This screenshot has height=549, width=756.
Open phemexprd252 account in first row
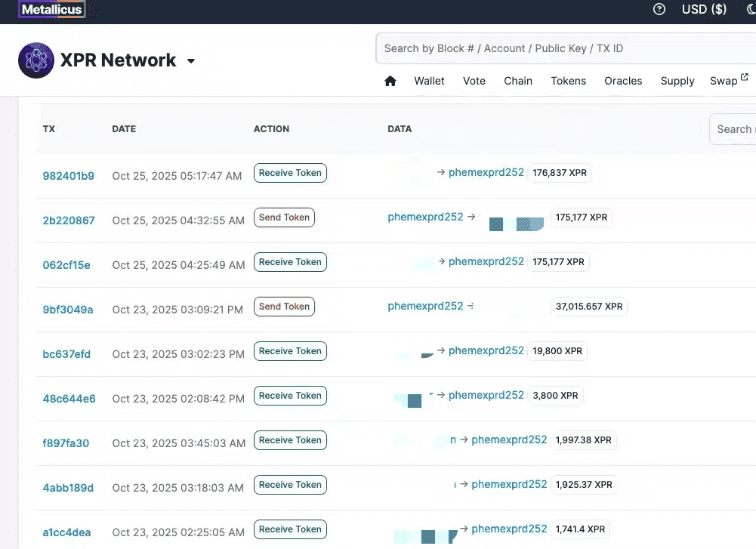(x=486, y=172)
